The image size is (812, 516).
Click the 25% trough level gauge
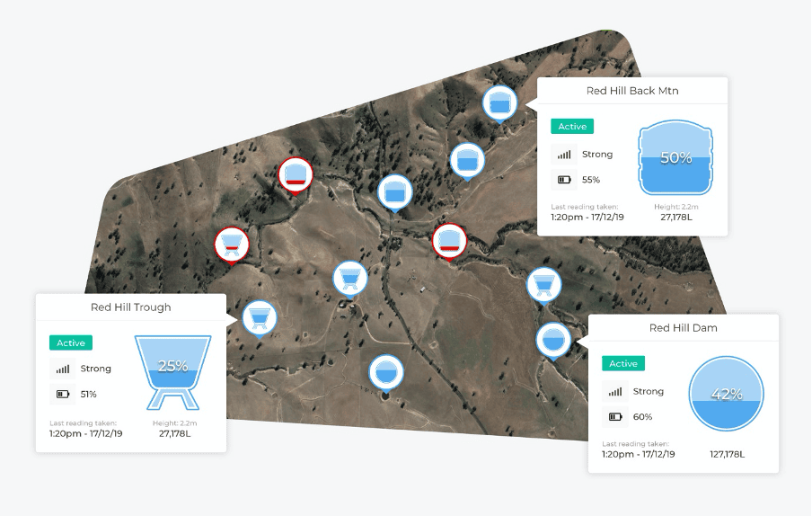pyautogui.click(x=173, y=372)
